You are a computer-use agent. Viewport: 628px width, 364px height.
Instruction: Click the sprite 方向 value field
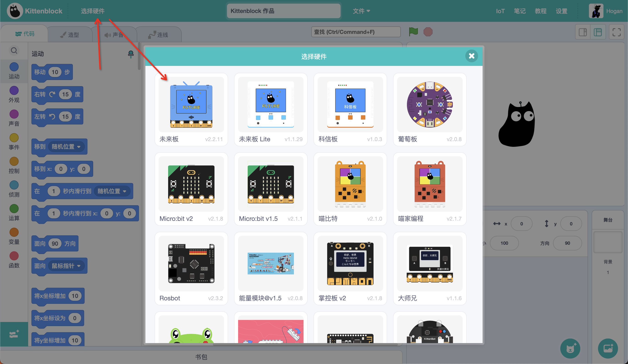tap(567, 243)
